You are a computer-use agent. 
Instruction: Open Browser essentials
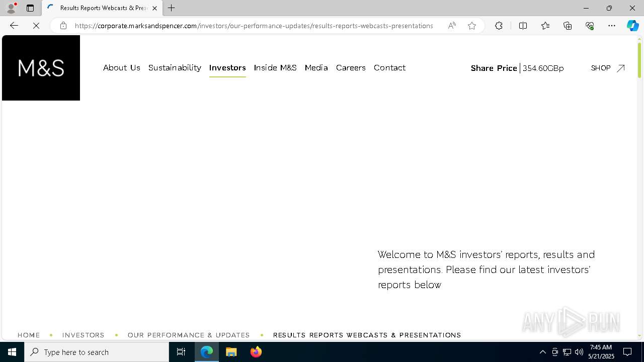[590, 26]
